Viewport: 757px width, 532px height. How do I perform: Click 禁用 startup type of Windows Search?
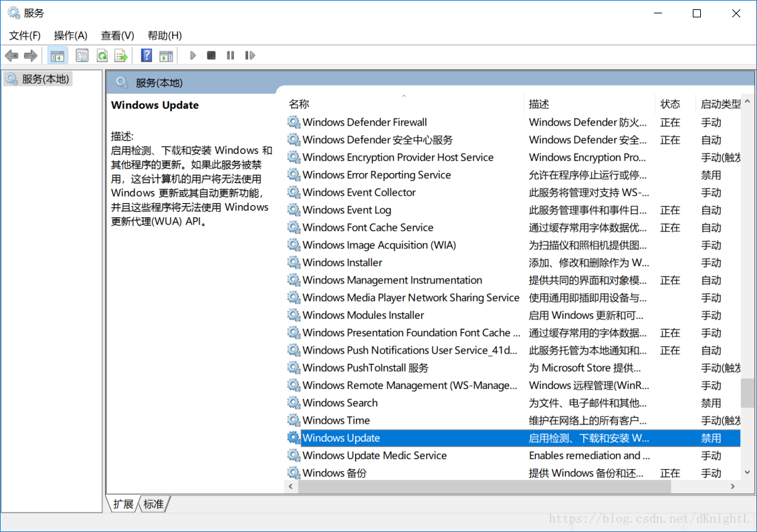[x=711, y=402]
